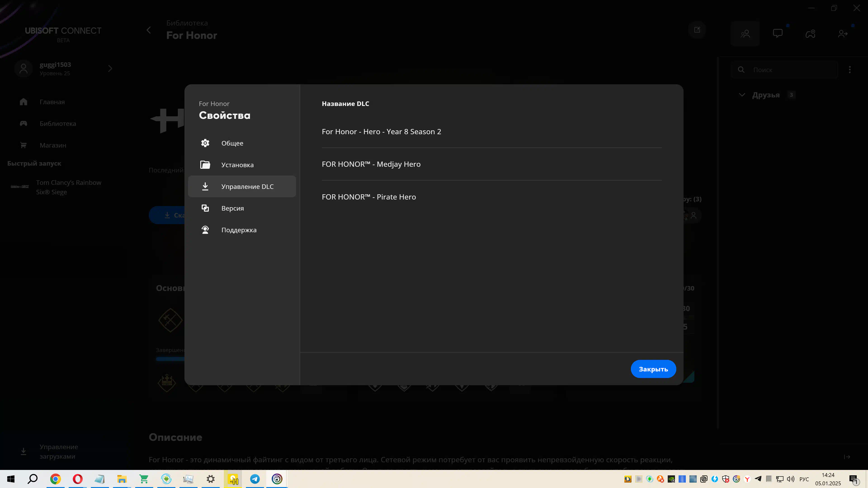Click the Поиск friends search field
The width and height of the screenshot is (868, 488).
coord(784,70)
